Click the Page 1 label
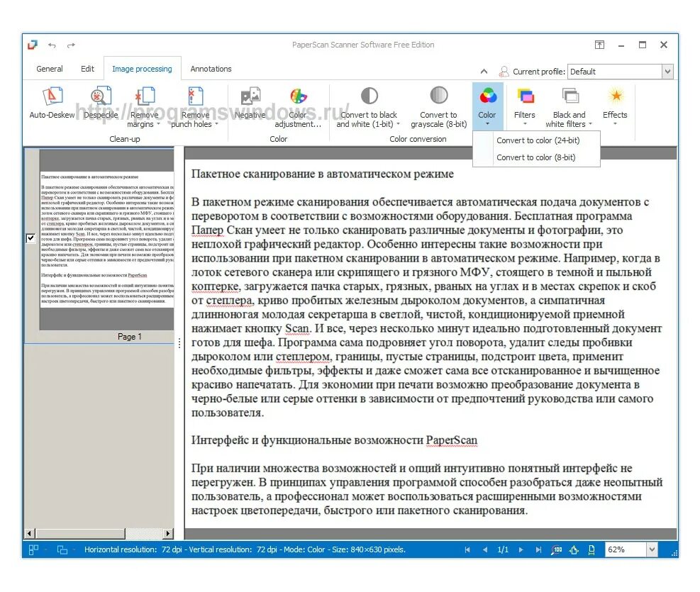The image size is (700, 592). click(x=130, y=337)
